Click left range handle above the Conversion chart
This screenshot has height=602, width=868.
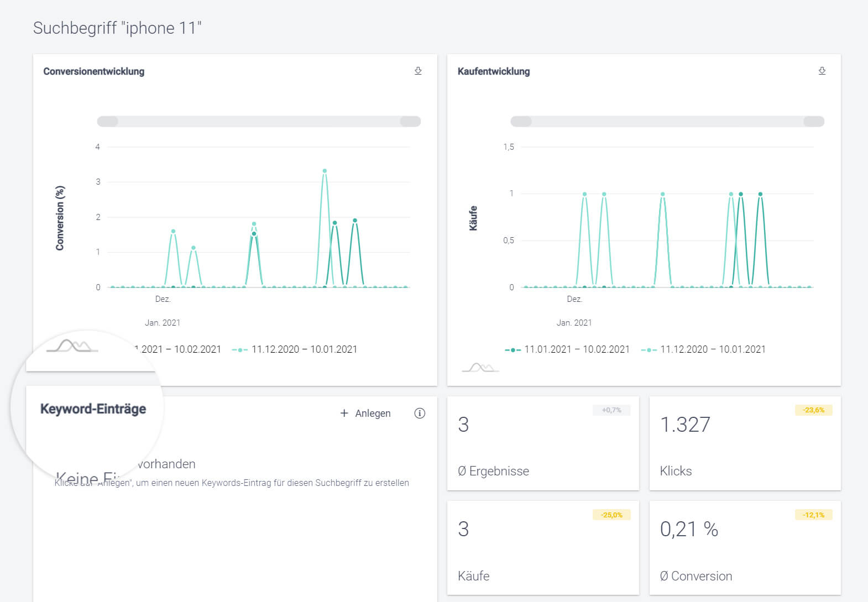tap(108, 122)
